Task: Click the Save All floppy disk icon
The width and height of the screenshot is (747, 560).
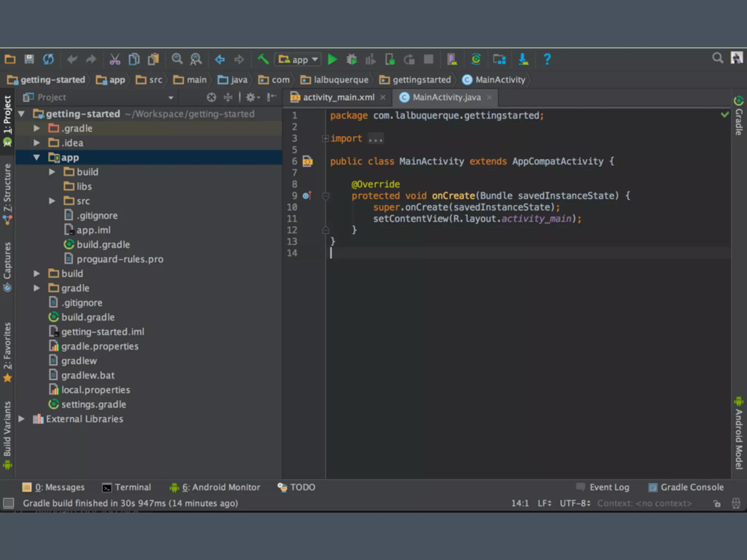Action: (x=29, y=59)
